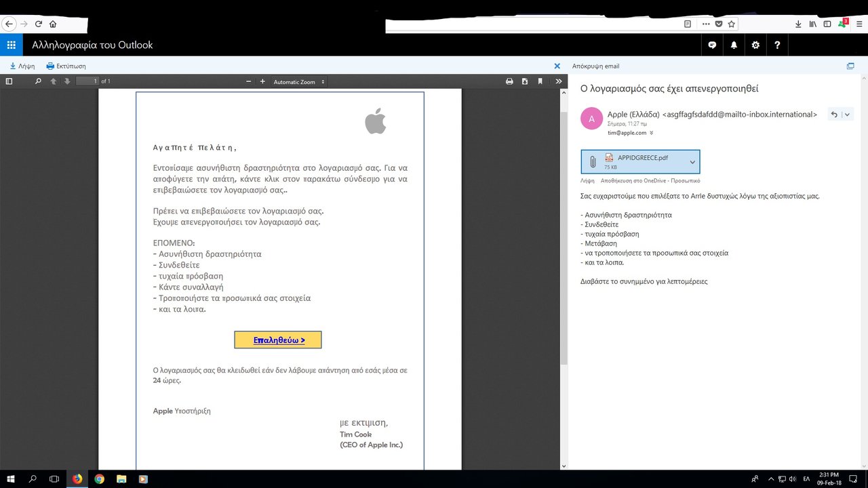
Task: Open email in separate window icon
Action: point(850,66)
